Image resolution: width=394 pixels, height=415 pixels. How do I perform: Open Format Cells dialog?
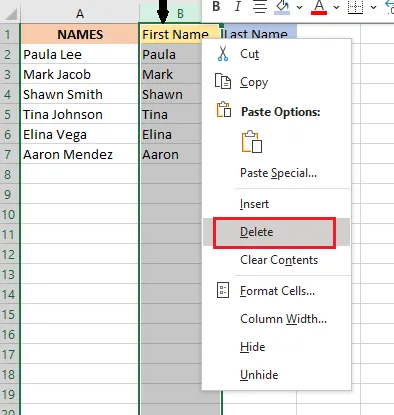[276, 291]
